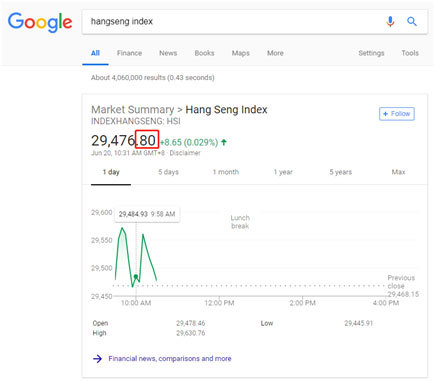Activate voice search microphone icon
Viewport: 435px width, 381px height.
tap(390, 21)
